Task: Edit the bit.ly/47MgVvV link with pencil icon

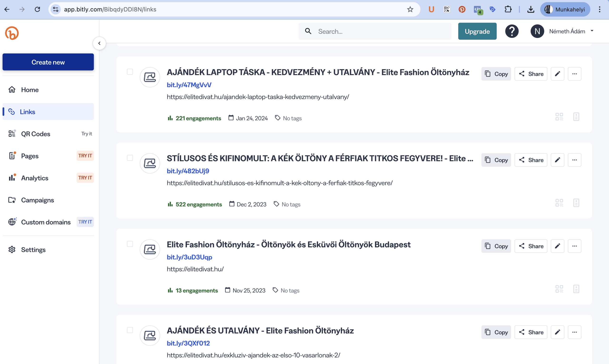Action: coord(557,74)
